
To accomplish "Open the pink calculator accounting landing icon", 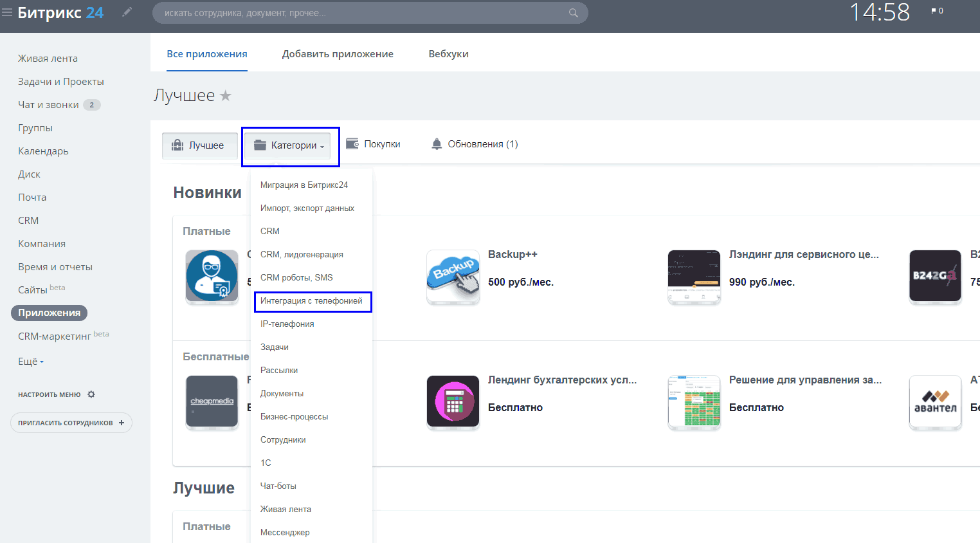I will tap(453, 402).
